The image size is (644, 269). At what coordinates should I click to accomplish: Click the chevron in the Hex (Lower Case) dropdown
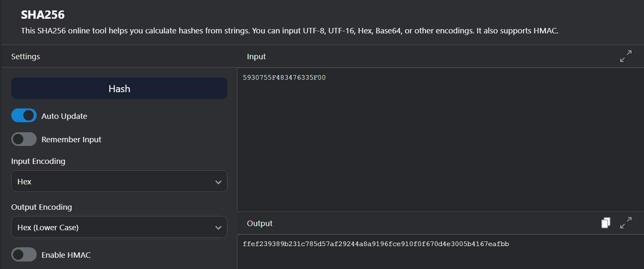[x=218, y=228]
